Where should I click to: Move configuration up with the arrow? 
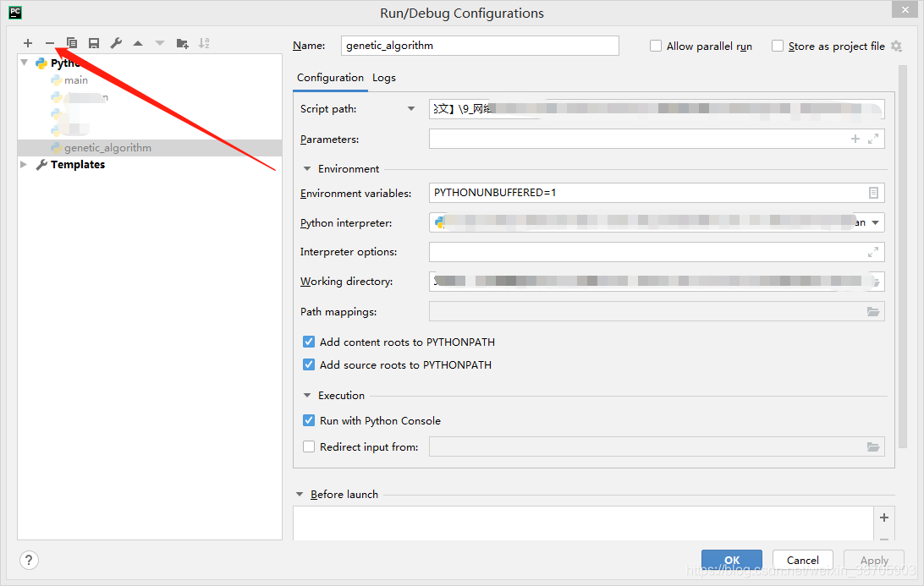138,43
